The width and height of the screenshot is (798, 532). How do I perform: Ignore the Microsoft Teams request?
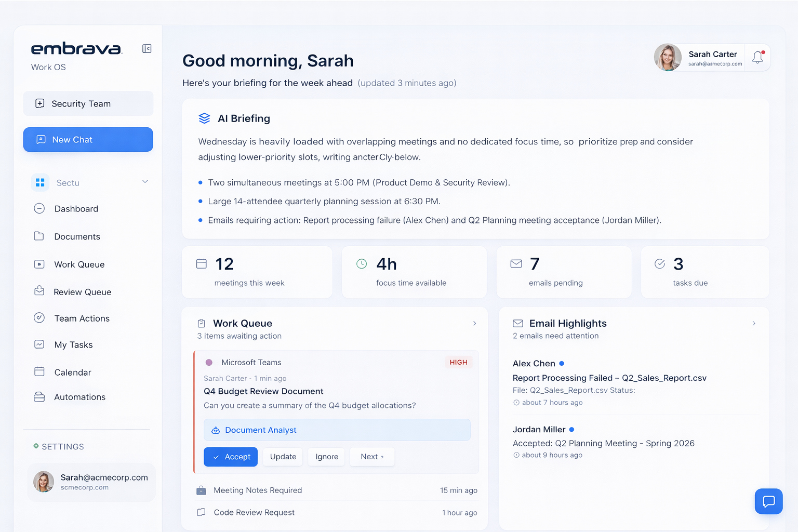coord(327,457)
